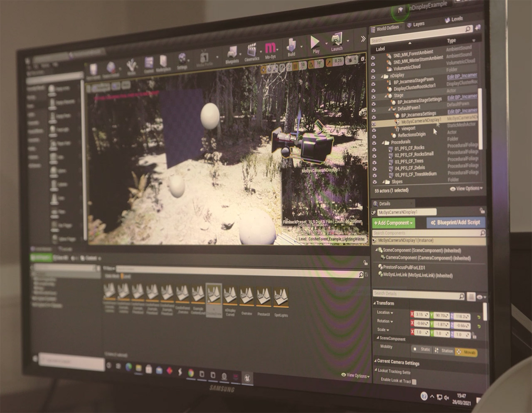This screenshot has height=413, width=532.
Task: Enable the Look at Tracking checkbox
Action: coord(414,381)
